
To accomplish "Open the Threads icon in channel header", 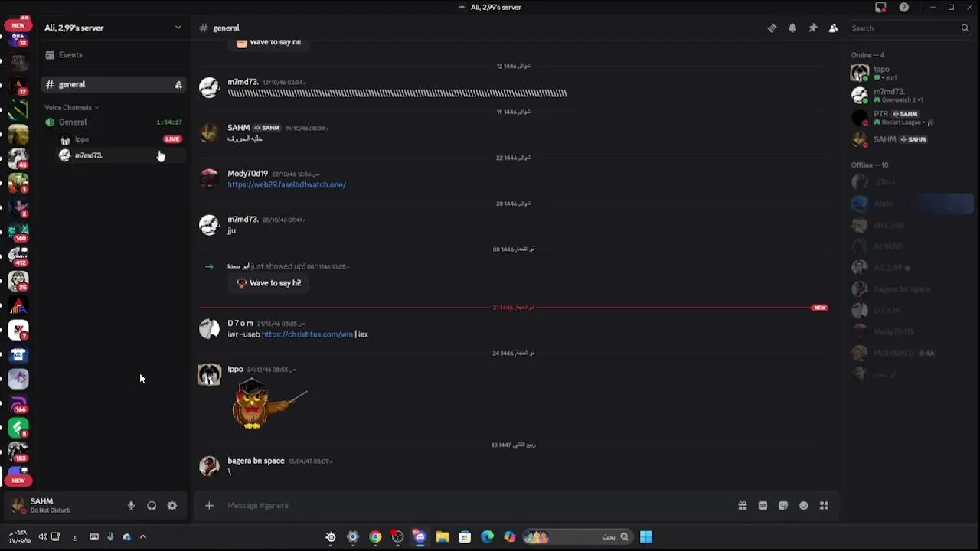I will point(772,28).
